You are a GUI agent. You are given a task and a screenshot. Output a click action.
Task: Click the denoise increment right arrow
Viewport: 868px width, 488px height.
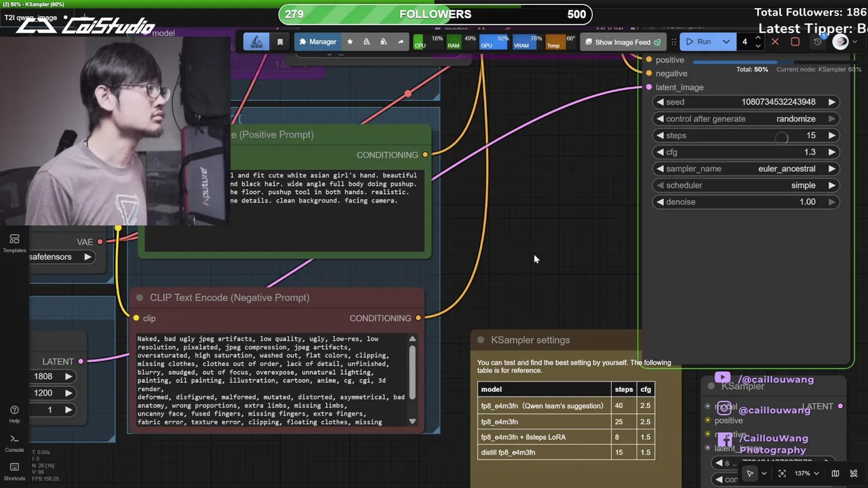point(832,202)
